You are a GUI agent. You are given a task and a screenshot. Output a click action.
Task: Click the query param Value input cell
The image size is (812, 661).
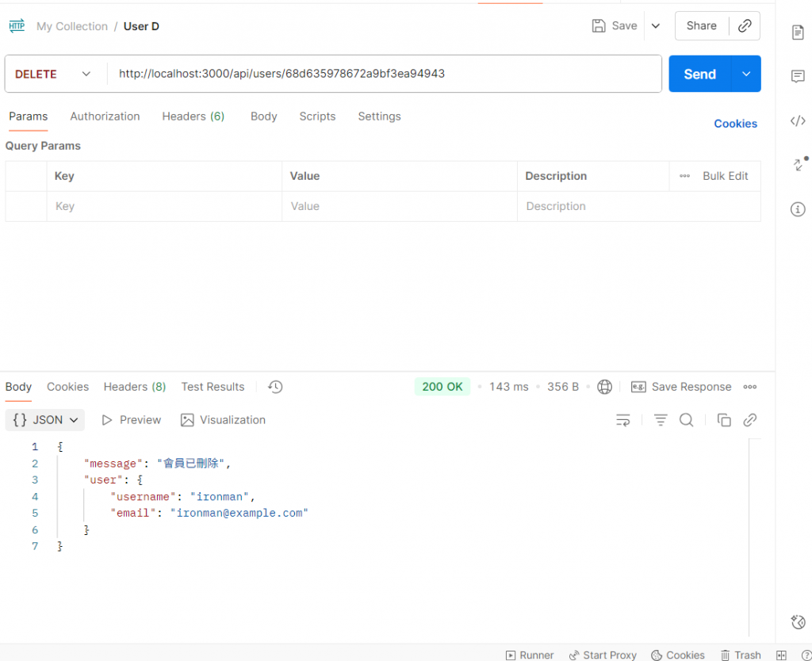tap(400, 207)
